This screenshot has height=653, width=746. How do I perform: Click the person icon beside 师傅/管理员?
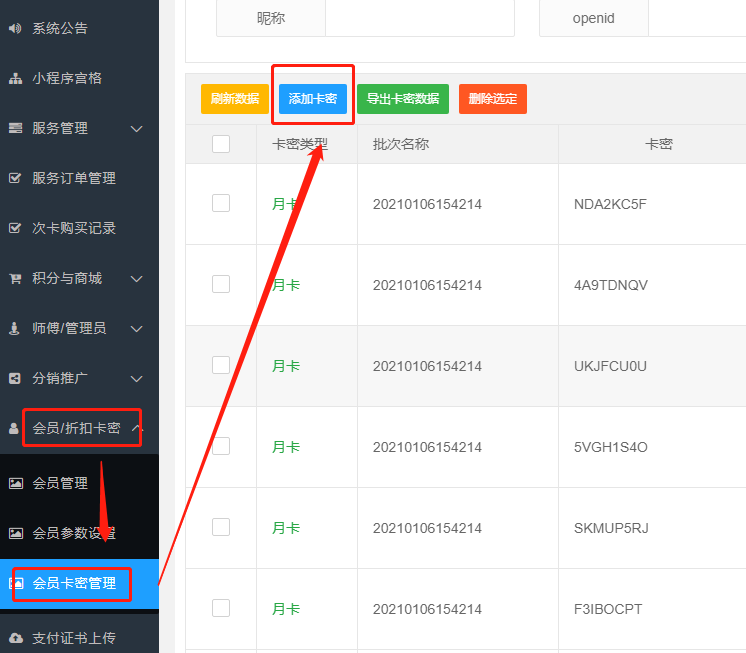14,328
